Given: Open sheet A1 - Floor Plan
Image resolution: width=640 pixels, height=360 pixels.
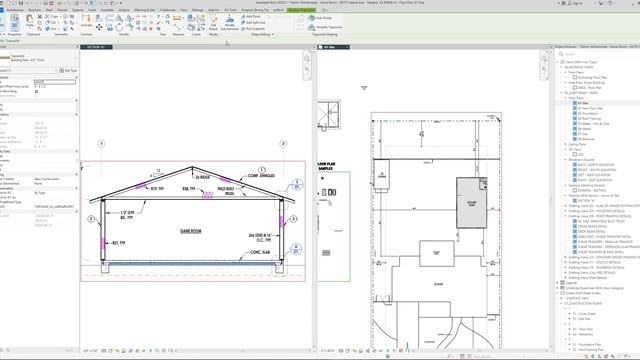Looking at the screenshot, I should click(583, 329).
